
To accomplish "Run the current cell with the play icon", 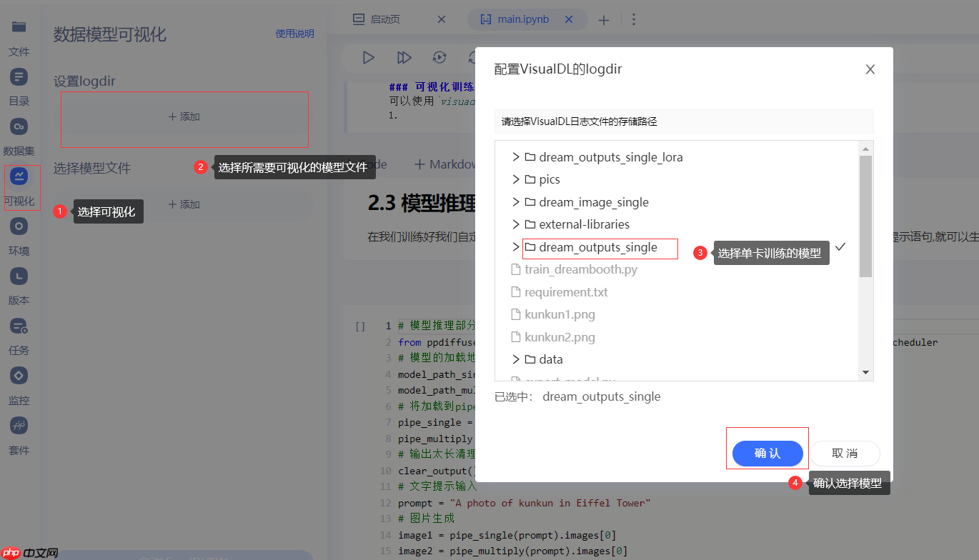I will (367, 58).
